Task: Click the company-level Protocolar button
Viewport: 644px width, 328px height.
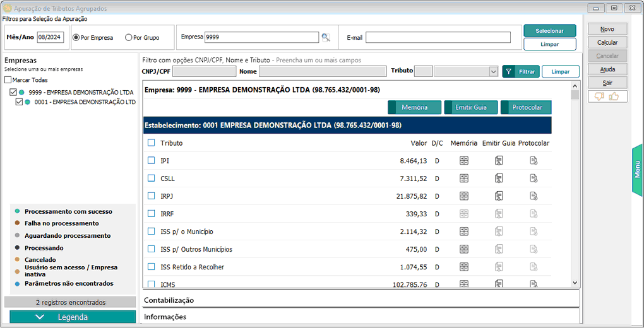Action: (x=526, y=107)
